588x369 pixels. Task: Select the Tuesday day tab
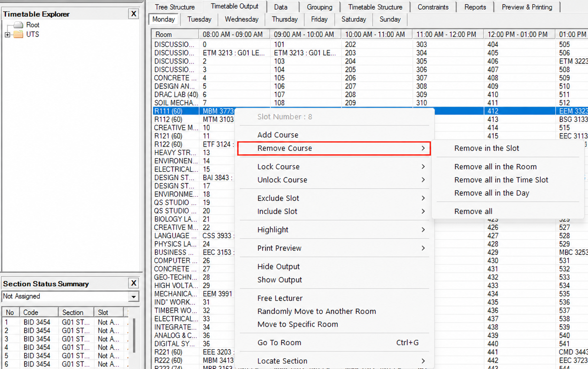point(199,19)
